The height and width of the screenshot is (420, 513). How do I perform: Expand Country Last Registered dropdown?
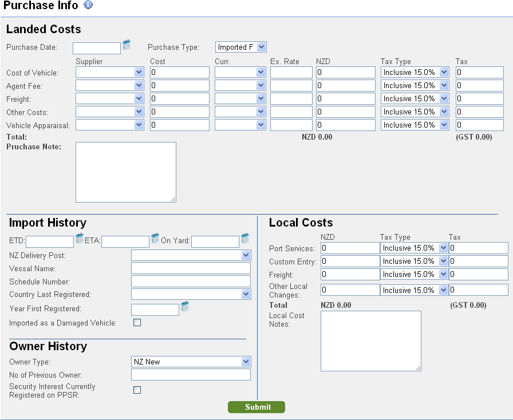pos(191,294)
